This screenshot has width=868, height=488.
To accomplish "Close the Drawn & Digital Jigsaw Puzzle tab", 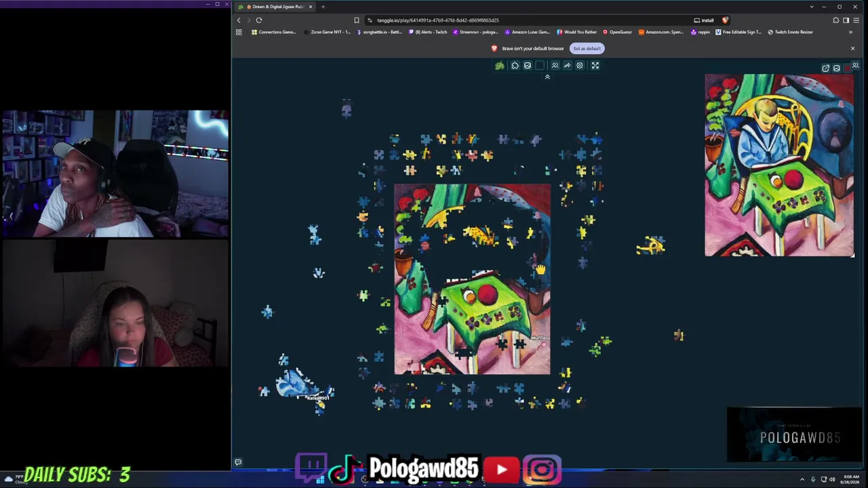I will pos(311,7).
